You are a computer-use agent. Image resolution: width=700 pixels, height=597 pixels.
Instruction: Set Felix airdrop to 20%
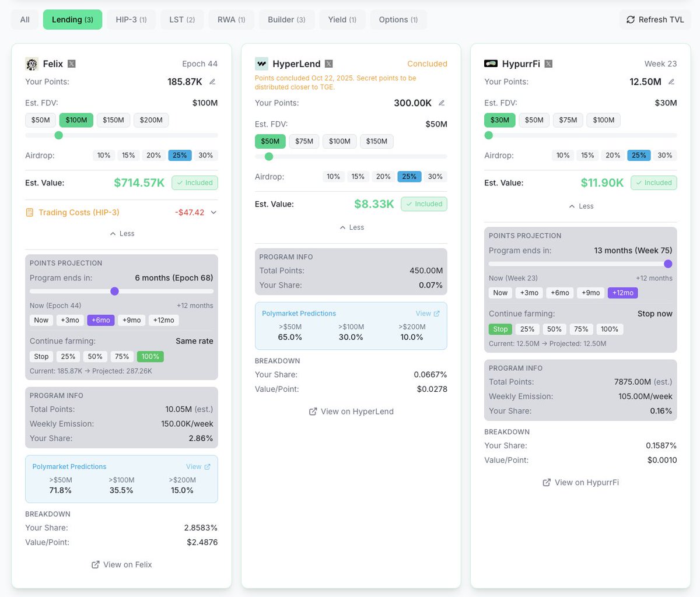tap(154, 156)
